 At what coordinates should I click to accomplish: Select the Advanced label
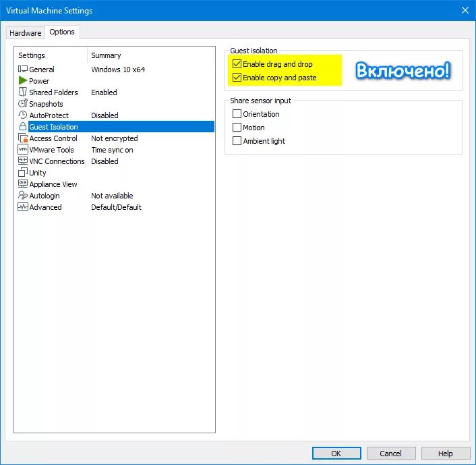coord(46,207)
